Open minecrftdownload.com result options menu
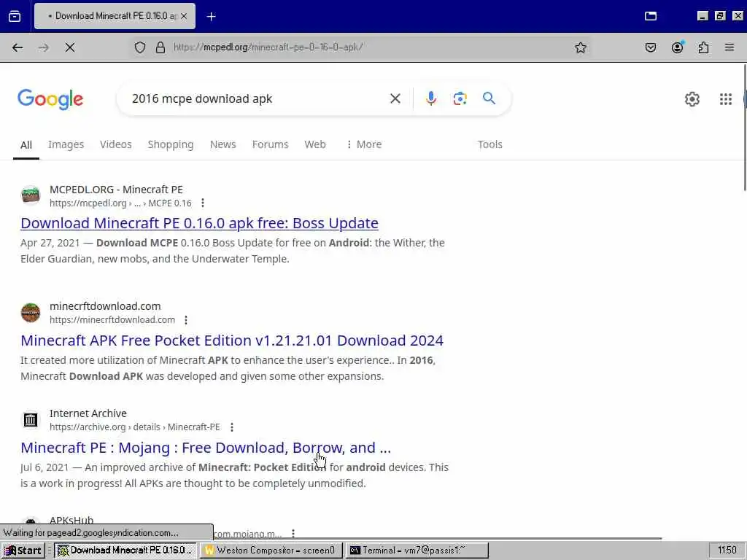This screenshot has width=747, height=560. pyautogui.click(x=186, y=320)
